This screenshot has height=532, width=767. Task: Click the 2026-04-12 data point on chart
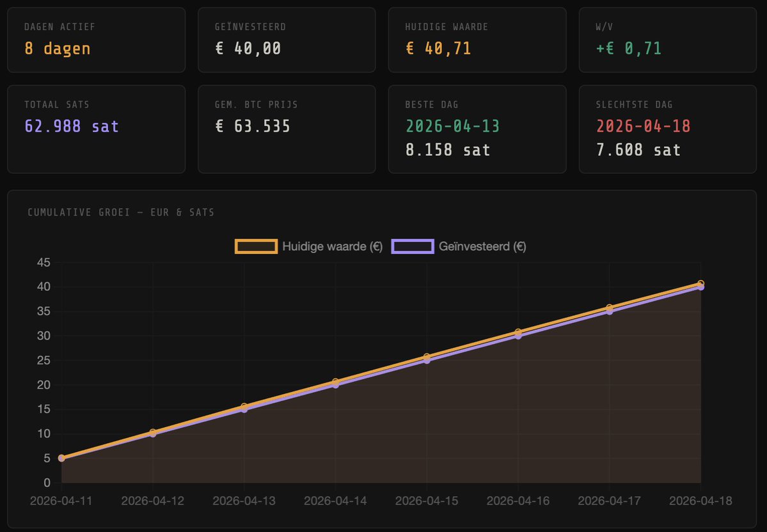pyautogui.click(x=153, y=433)
